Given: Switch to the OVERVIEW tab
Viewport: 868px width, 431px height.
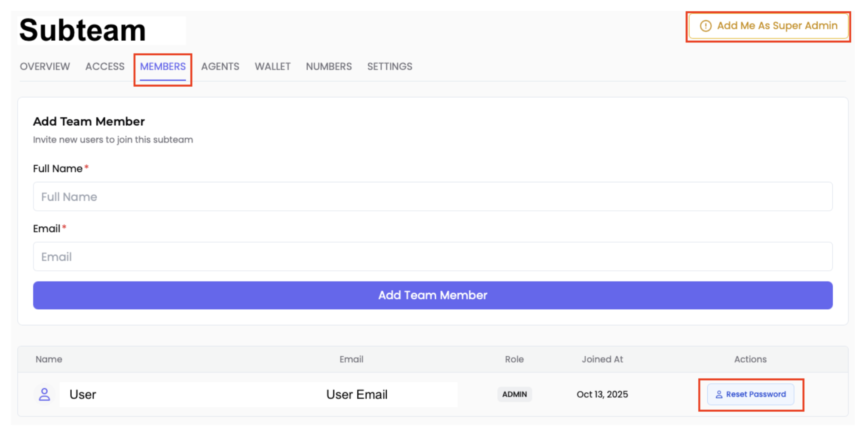Looking at the screenshot, I should click(45, 67).
